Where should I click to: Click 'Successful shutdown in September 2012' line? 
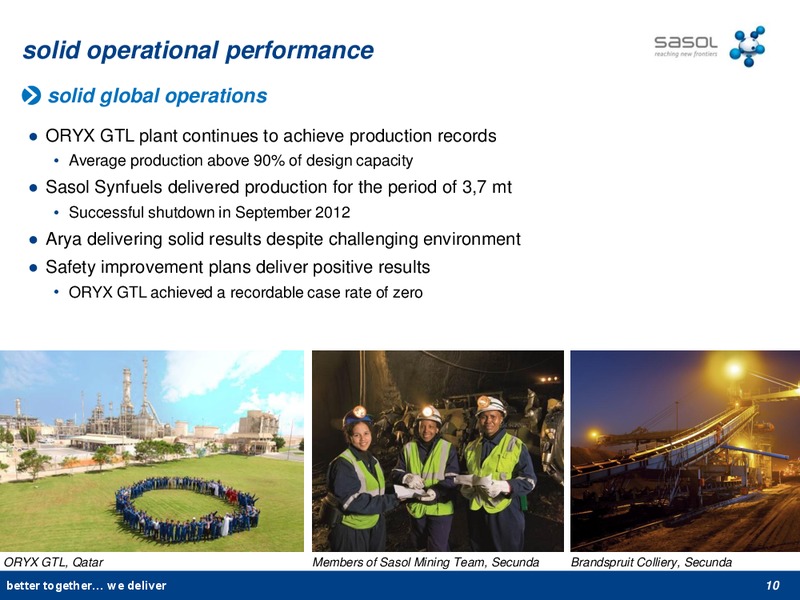[209, 212]
